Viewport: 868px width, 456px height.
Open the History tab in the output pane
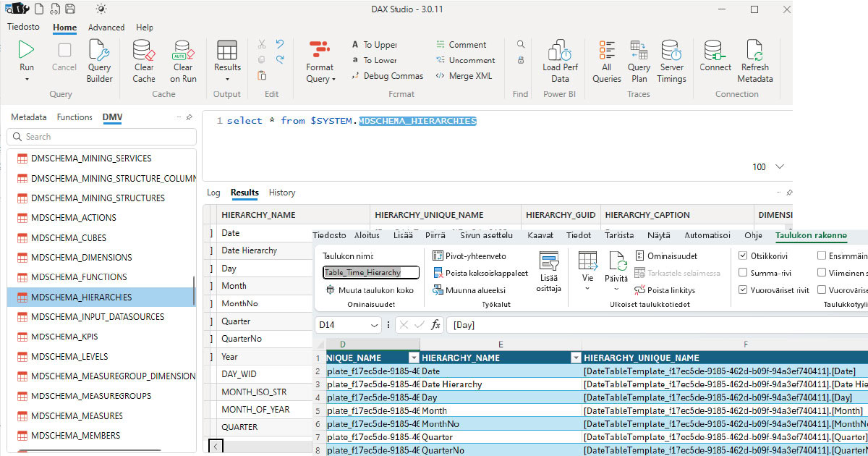point(282,193)
